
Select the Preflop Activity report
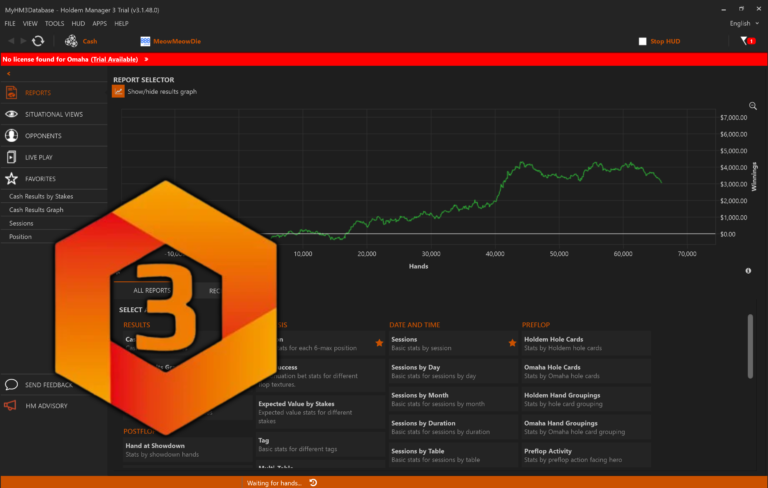pyautogui.click(x=586, y=455)
